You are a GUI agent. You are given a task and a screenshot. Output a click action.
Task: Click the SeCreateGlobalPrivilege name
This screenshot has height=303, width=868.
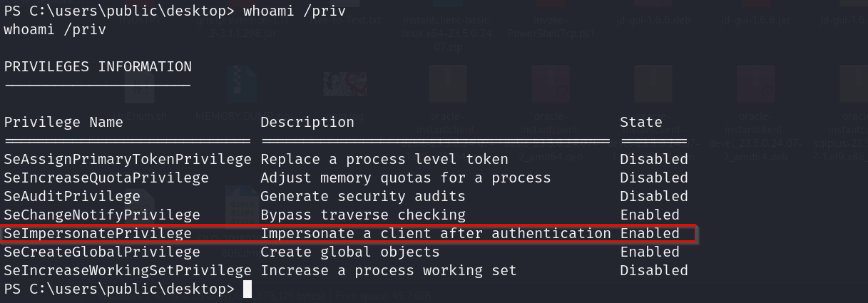pos(102,252)
